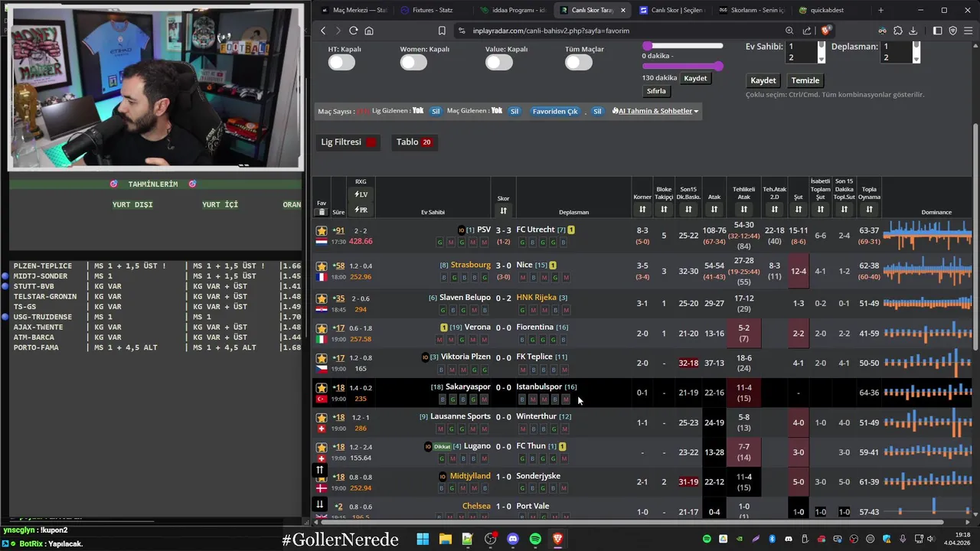Click the pause icon beside Chelsea row

(319, 504)
